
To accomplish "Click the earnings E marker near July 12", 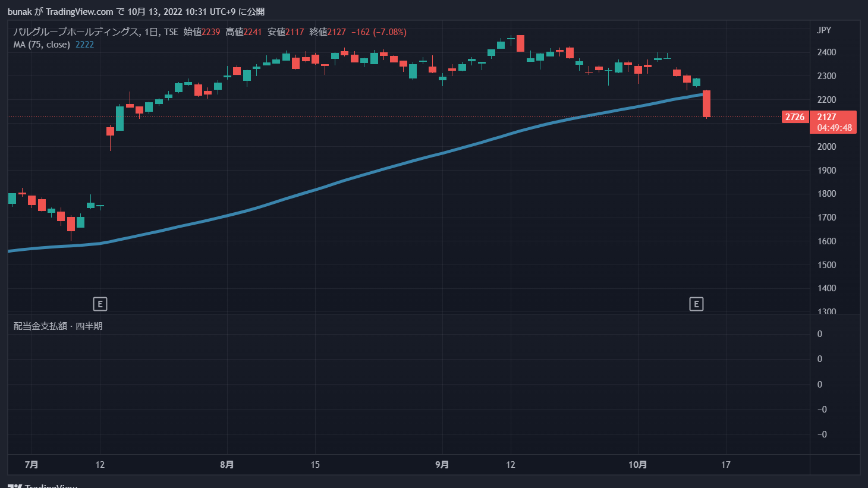I will click(x=100, y=304).
